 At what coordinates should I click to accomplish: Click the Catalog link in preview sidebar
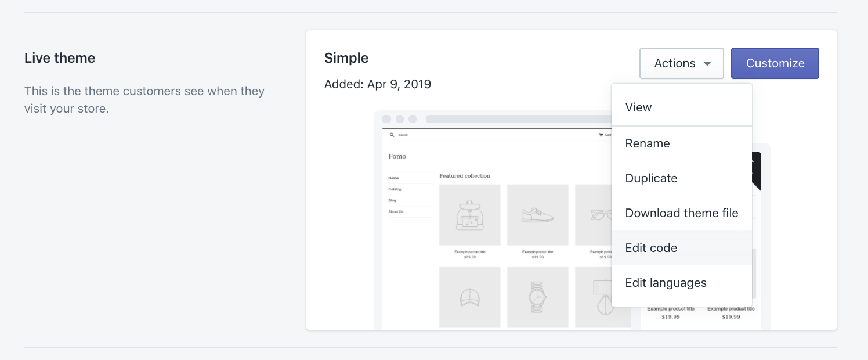click(395, 189)
